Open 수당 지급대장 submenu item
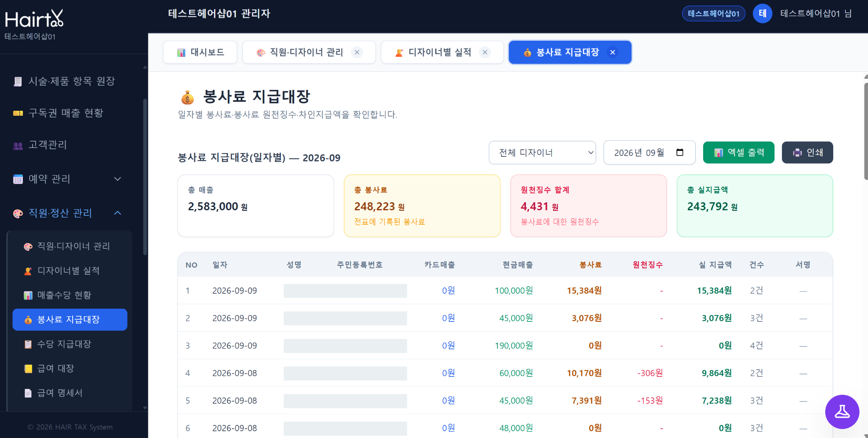Screen dimensions: 868x438 [70, 344]
